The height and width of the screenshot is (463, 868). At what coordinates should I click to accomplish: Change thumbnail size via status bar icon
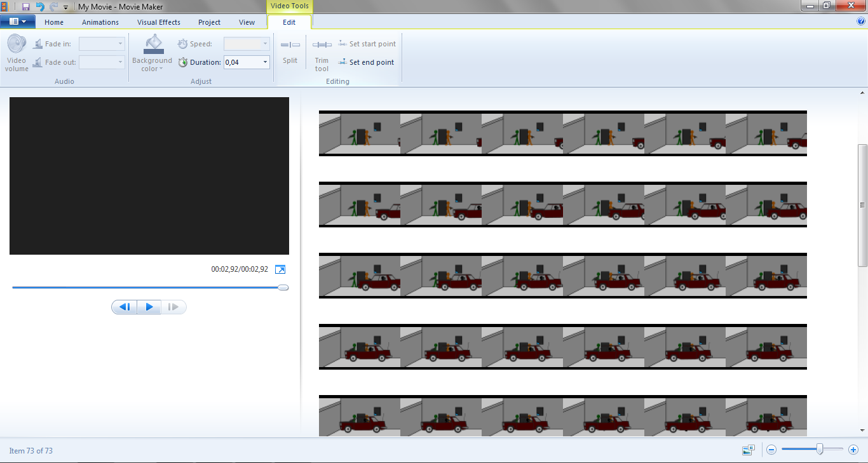(x=749, y=450)
